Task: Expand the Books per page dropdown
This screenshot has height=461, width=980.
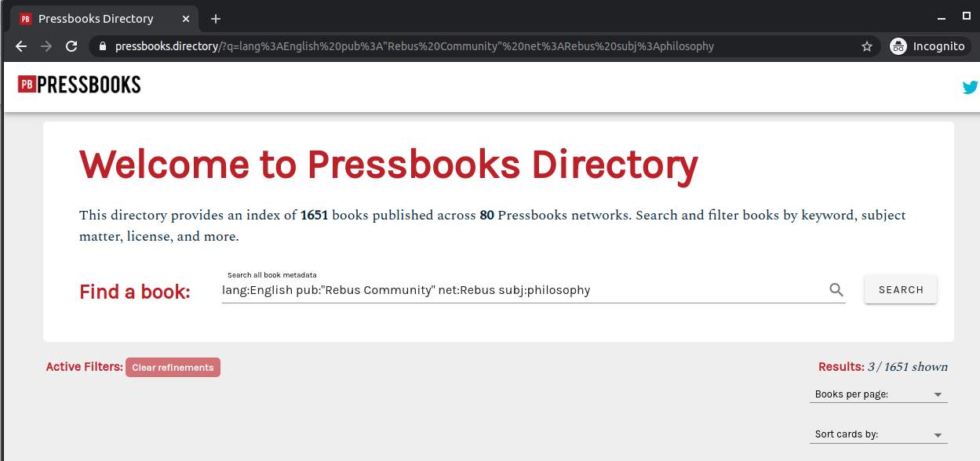Action: point(878,394)
